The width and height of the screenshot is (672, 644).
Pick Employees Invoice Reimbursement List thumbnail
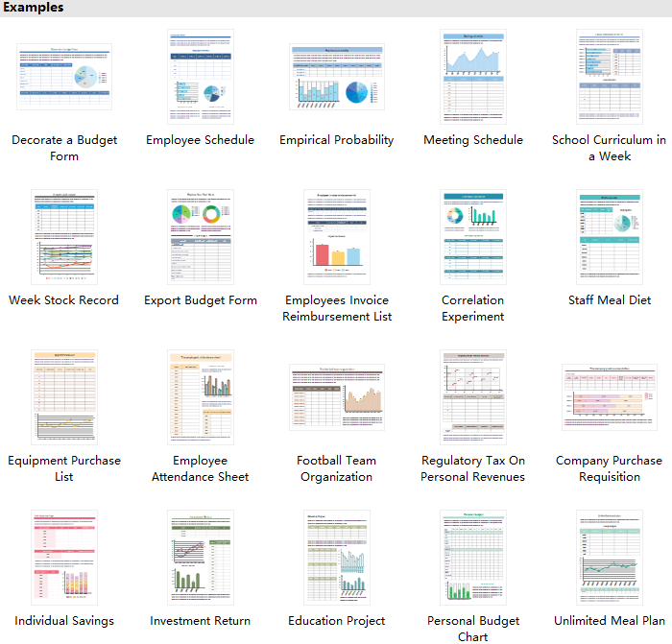(337, 237)
